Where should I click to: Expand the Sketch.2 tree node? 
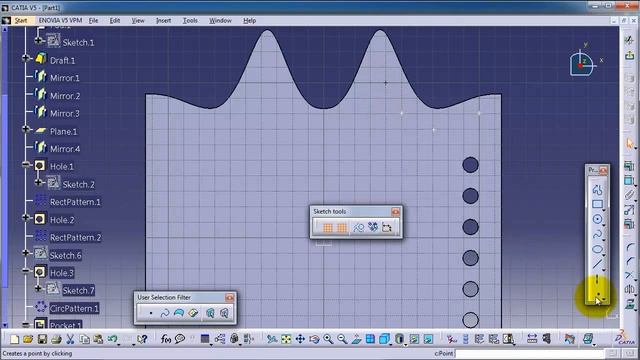[x=38, y=182]
